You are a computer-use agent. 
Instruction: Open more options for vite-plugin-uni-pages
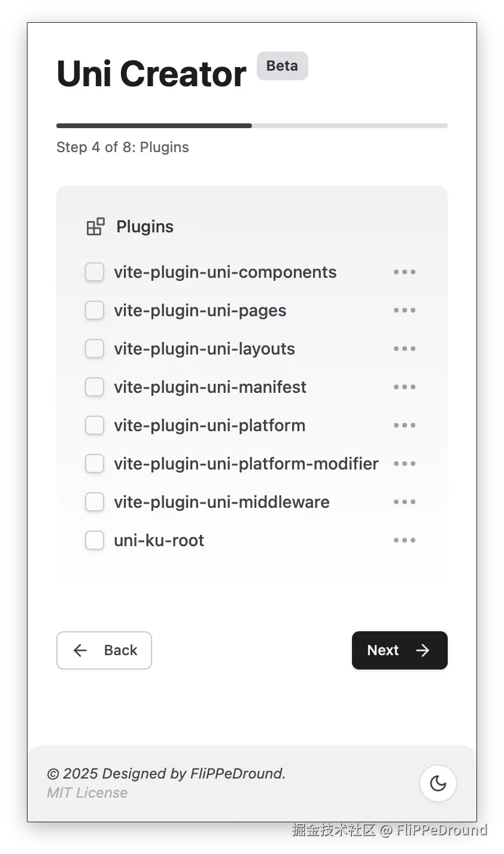click(x=405, y=310)
